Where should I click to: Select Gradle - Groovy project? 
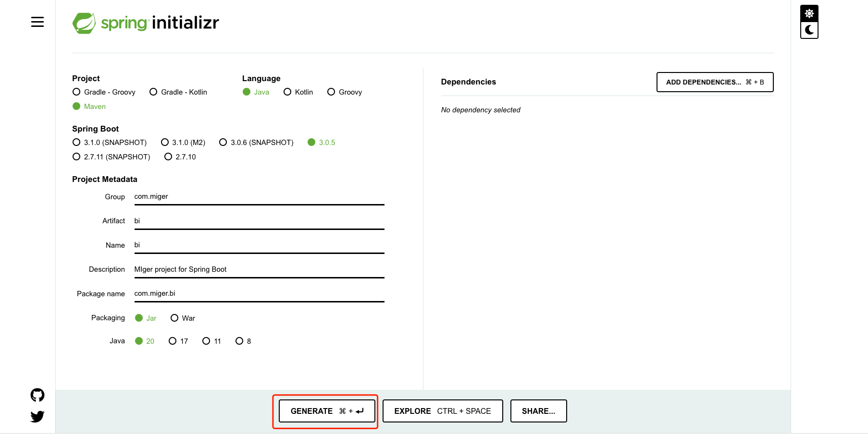pos(104,92)
